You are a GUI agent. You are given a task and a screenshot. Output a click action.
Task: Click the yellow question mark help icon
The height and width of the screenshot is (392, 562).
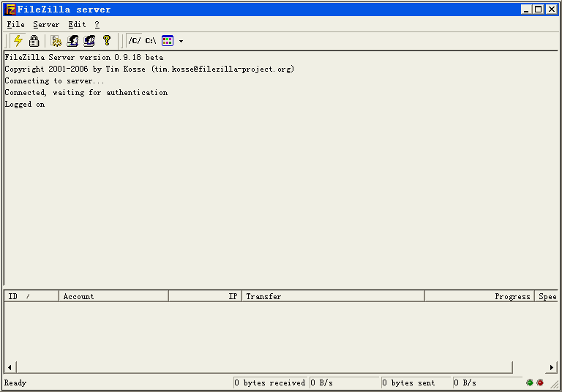pyautogui.click(x=106, y=41)
